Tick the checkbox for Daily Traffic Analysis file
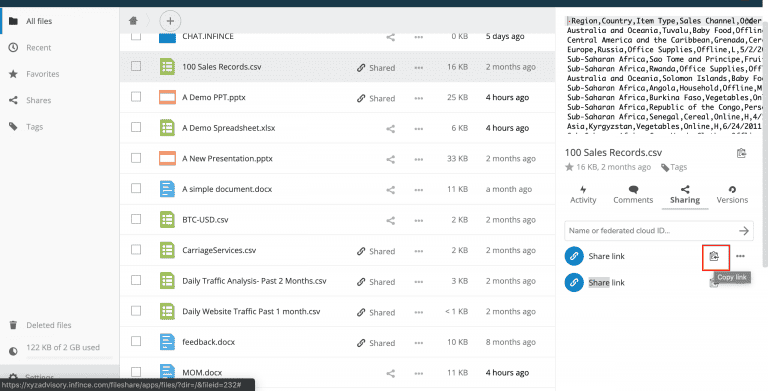This screenshot has height=391, width=768. click(x=136, y=280)
